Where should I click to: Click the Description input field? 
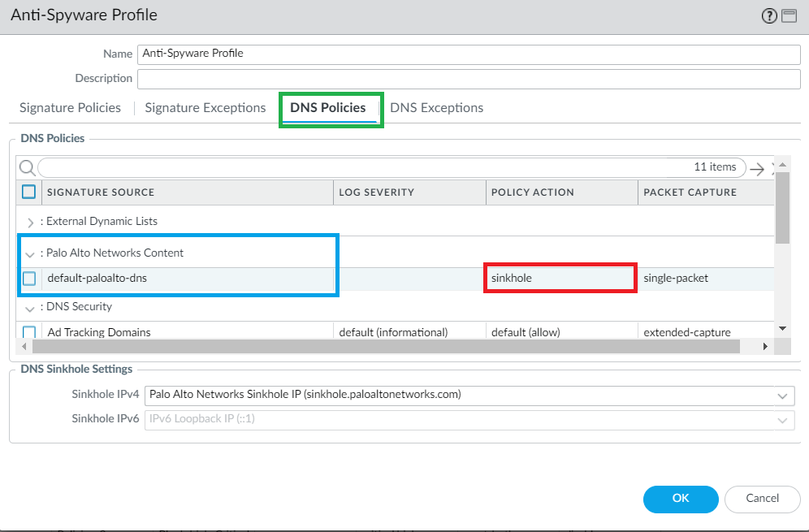coord(469,79)
